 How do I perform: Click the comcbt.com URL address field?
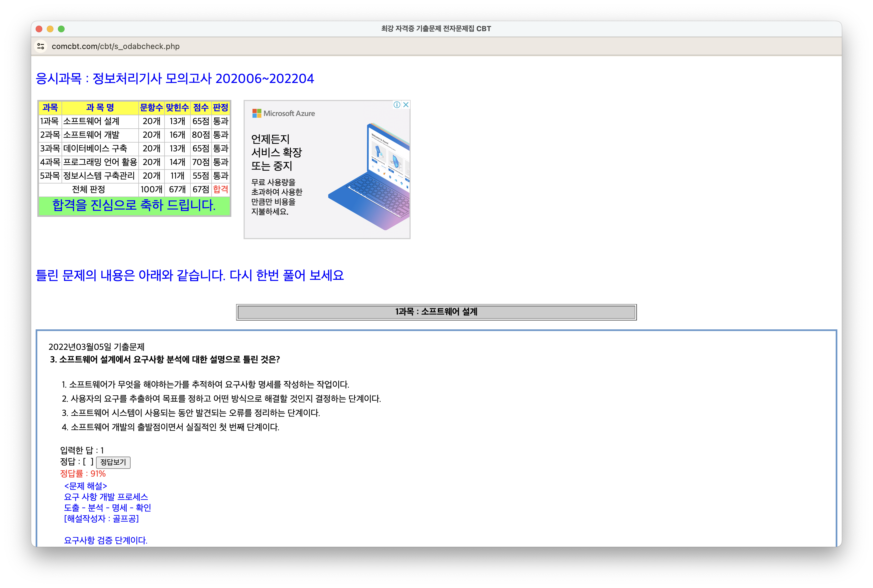pyautogui.click(x=116, y=46)
